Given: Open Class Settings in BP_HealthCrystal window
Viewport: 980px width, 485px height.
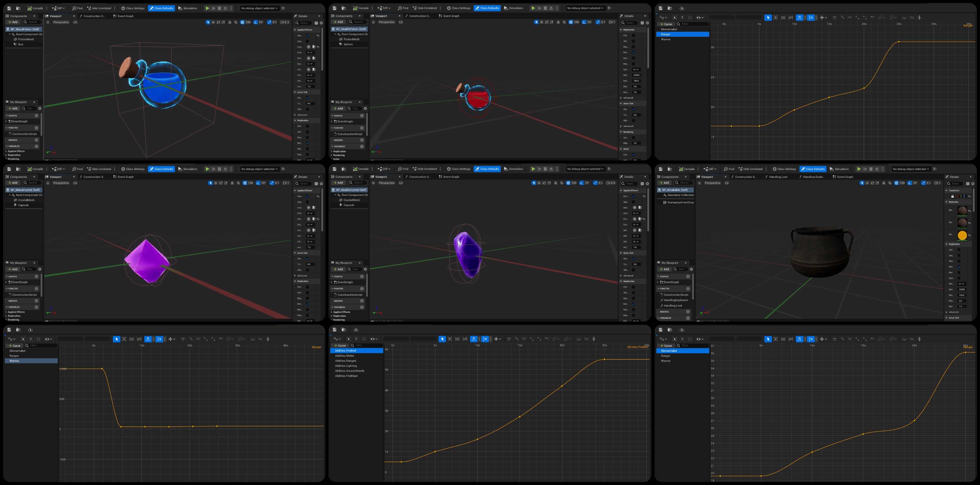Looking at the screenshot, I should (x=458, y=169).
